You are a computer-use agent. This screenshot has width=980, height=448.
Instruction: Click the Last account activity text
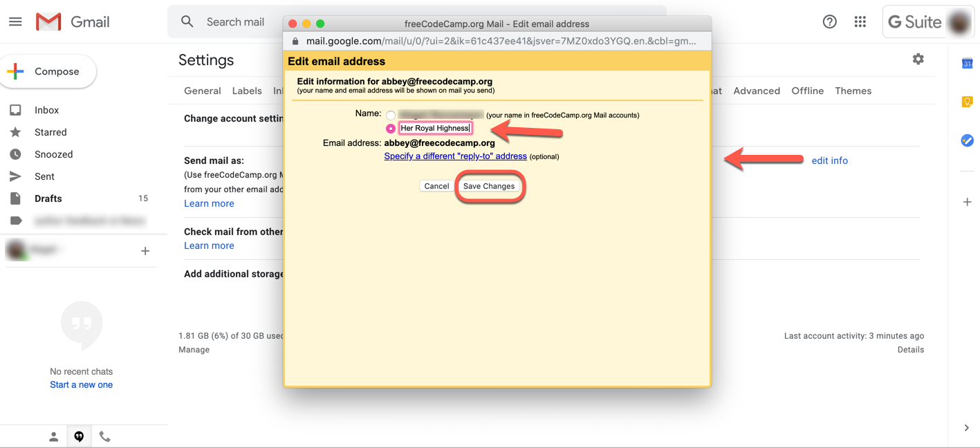pos(854,336)
